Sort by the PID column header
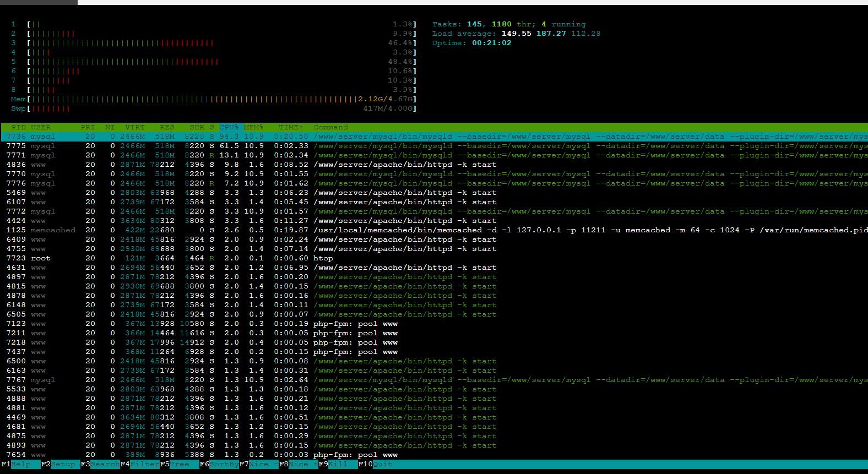868x474 pixels. tap(18, 127)
